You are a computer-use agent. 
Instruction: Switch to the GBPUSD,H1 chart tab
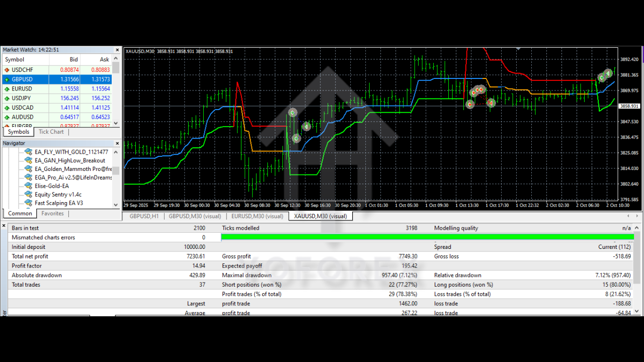144,216
